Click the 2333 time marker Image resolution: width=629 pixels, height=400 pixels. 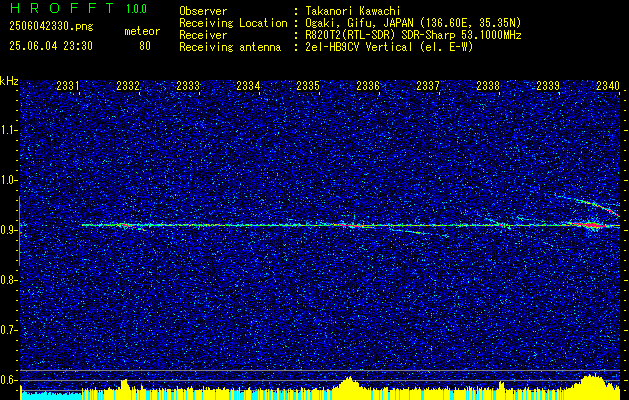pos(188,85)
